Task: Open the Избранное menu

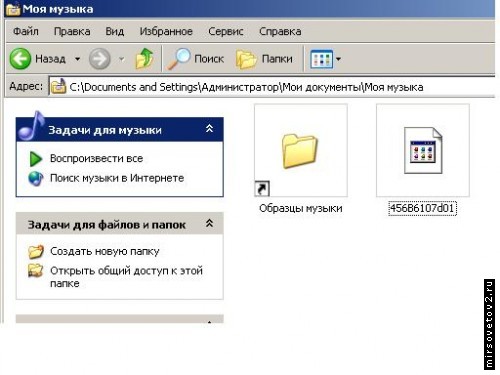Action: [x=166, y=31]
